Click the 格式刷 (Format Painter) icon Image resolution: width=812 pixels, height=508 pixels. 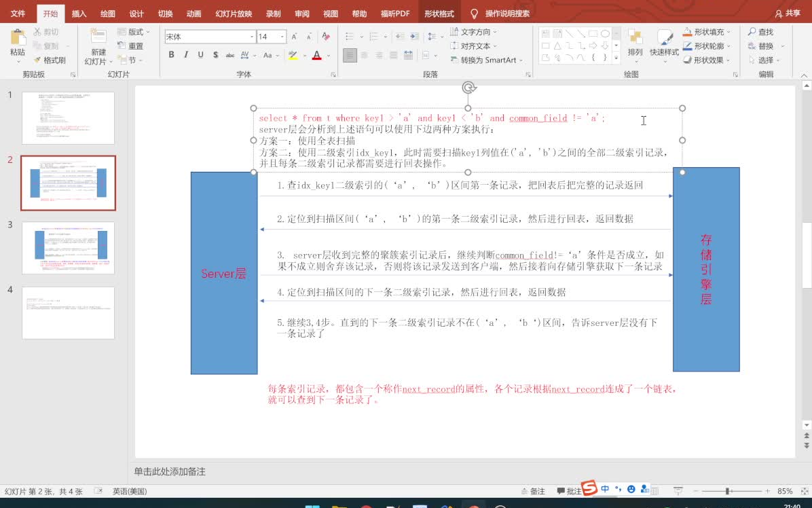(50, 60)
